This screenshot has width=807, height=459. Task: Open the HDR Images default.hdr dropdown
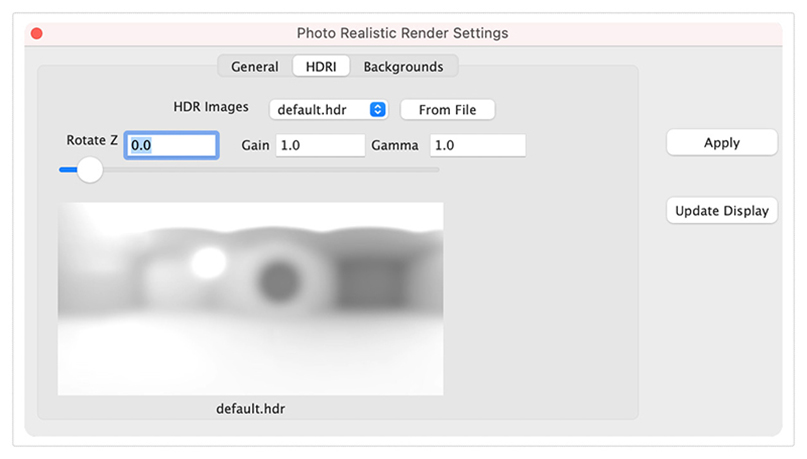click(328, 110)
